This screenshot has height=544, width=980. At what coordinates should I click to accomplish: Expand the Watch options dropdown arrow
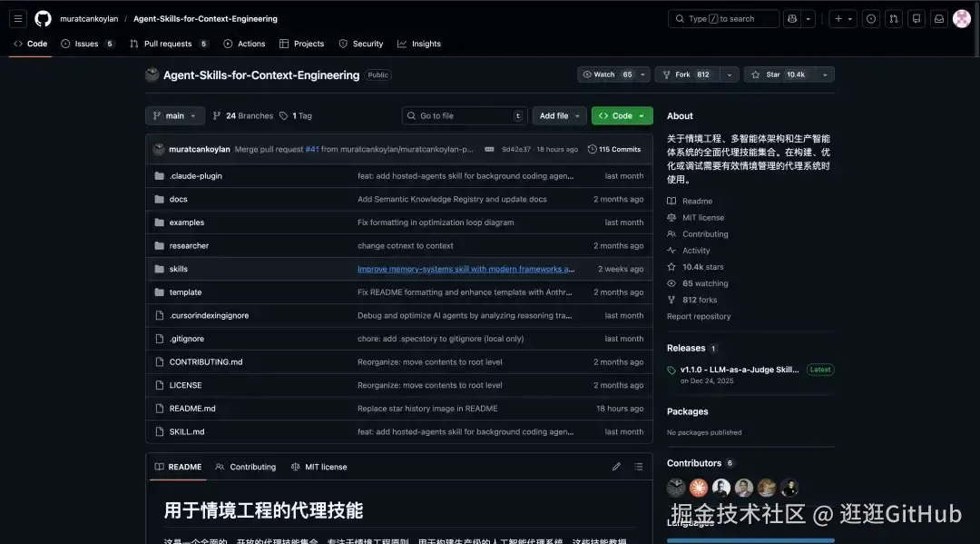(642, 74)
